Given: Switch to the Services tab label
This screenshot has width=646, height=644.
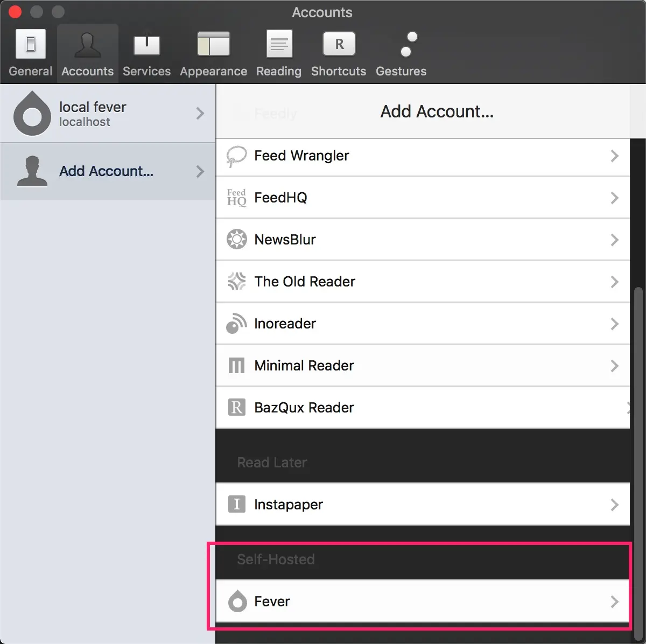Looking at the screenshot, I should click(146, 71).
